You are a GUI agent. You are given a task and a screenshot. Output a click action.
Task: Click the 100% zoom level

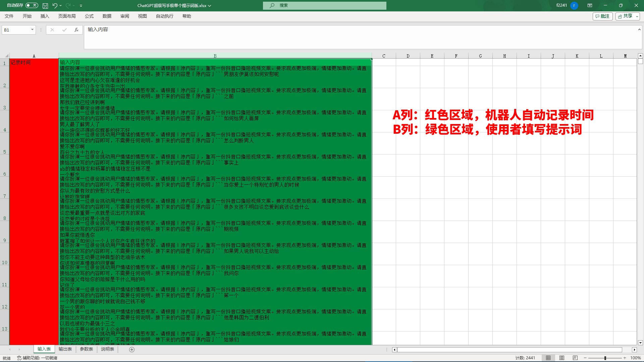[635, 358]
